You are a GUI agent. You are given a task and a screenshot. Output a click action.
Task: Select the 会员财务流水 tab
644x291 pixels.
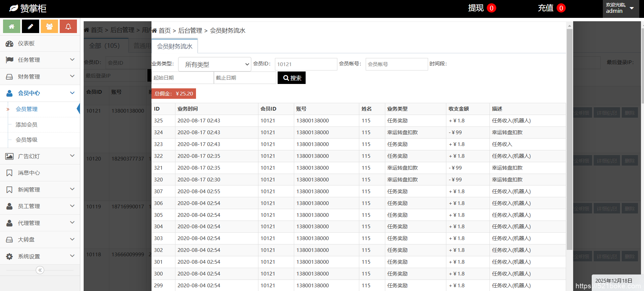tap(174, 46)
